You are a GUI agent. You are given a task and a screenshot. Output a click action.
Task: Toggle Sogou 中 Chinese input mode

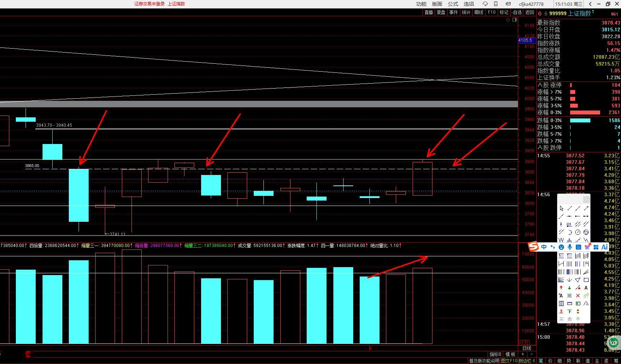point(544,247)
